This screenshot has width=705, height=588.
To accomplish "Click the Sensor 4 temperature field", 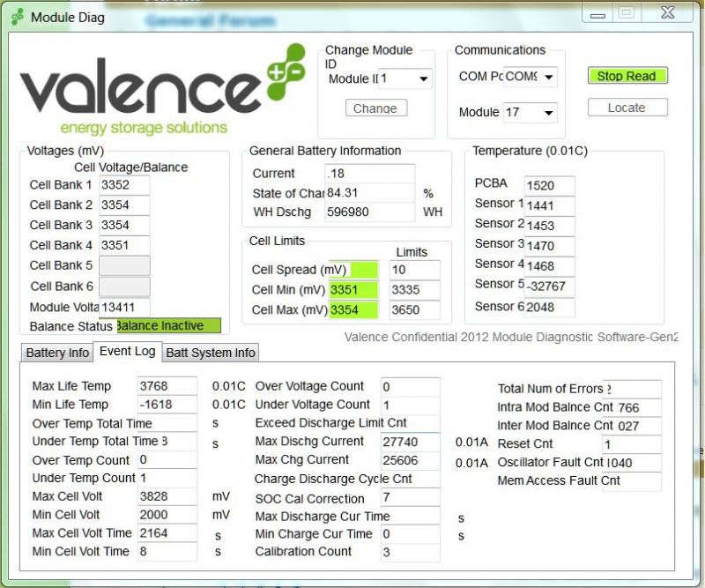I will [549, 266].
